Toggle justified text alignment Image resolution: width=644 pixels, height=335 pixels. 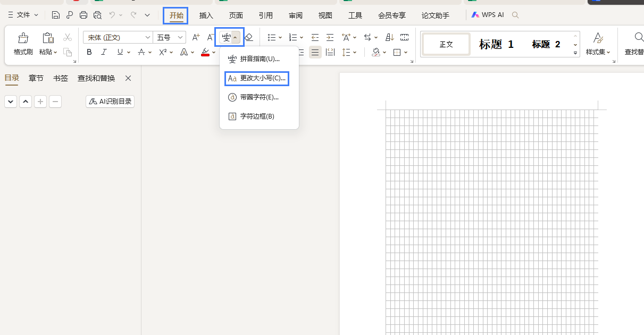(315, 52)
